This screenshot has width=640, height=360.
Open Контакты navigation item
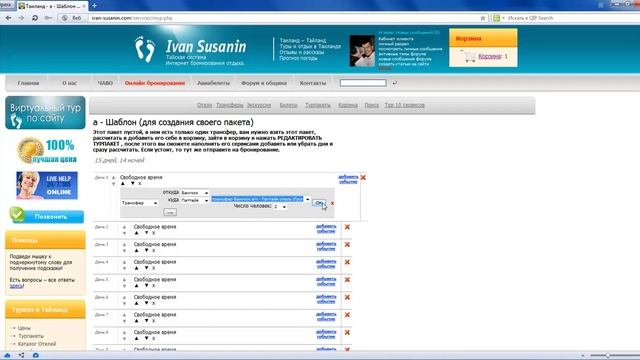pos(313,83)
